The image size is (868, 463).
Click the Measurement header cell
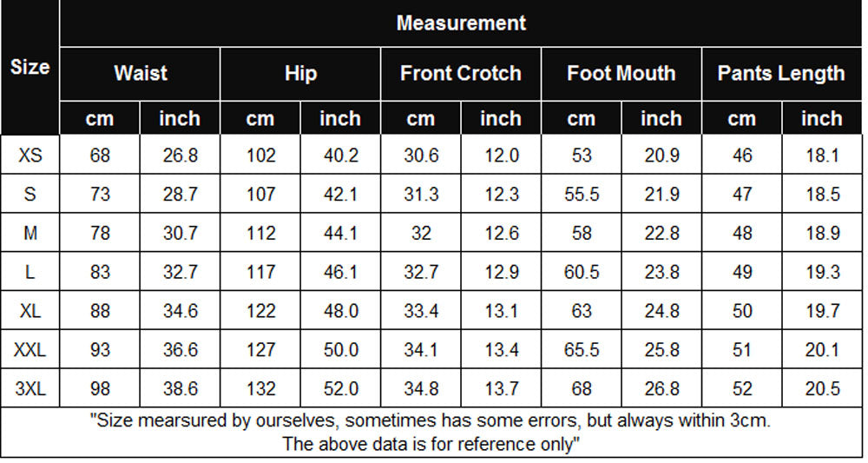coord(461,23)
